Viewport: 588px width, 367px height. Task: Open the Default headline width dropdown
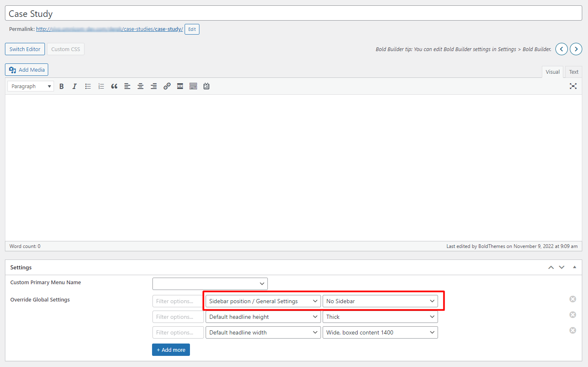click(x=263, y=332)
